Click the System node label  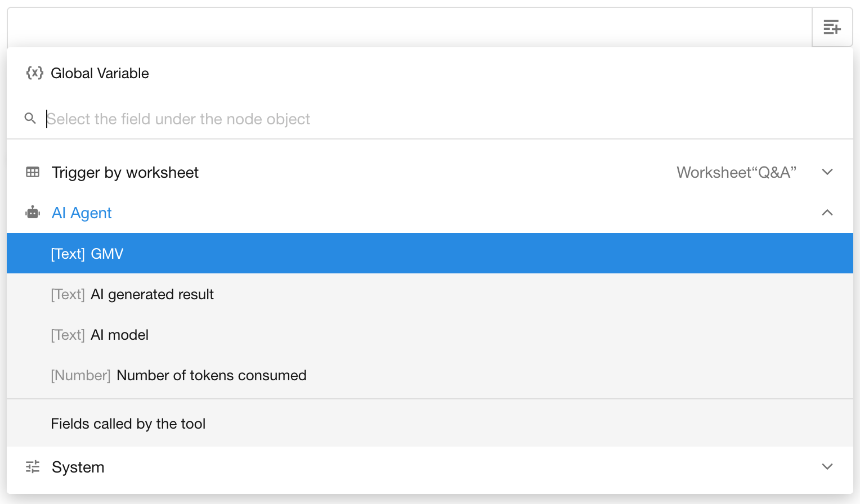(x=78, y=467)
